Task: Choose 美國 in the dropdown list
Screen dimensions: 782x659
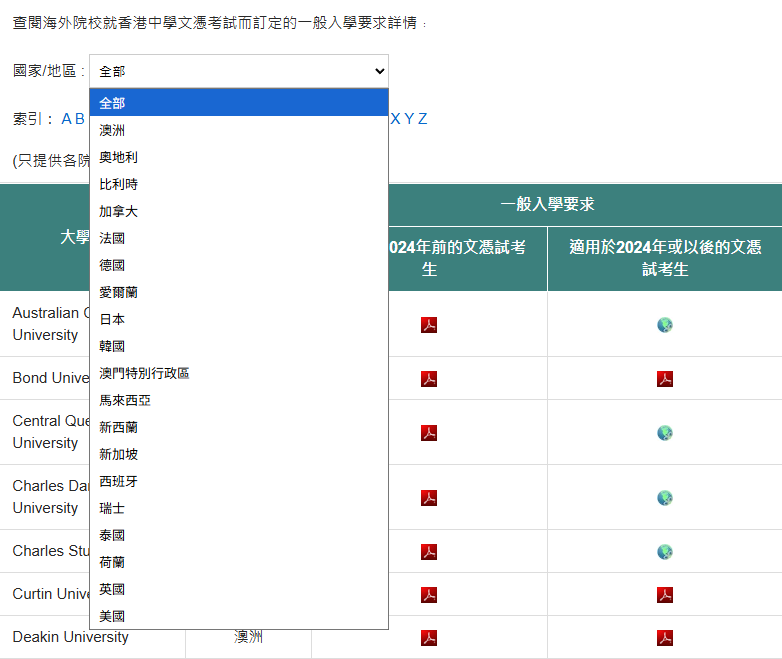Action: pos(239,616)
